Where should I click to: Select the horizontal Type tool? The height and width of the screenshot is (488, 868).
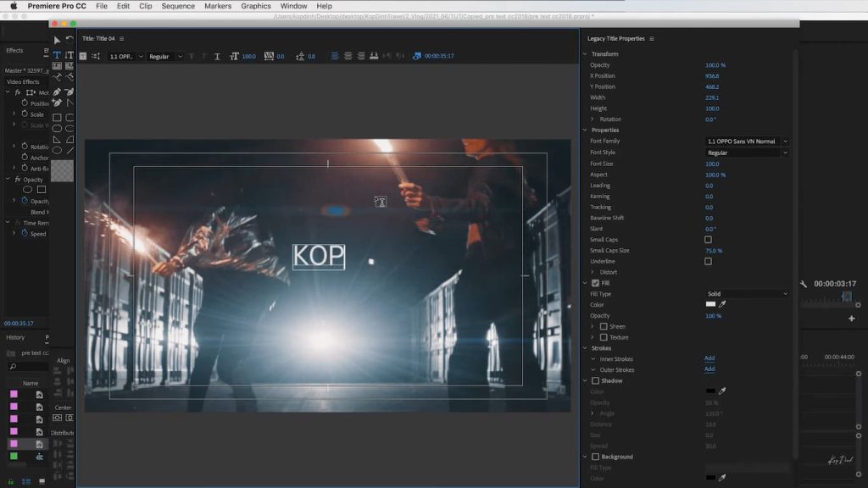[x=57, y=55]
